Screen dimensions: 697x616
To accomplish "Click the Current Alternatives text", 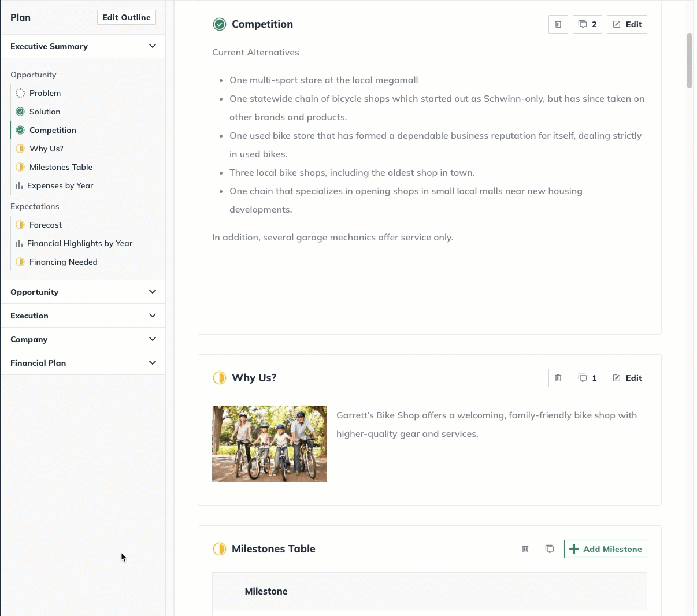I will pos(255,52).
